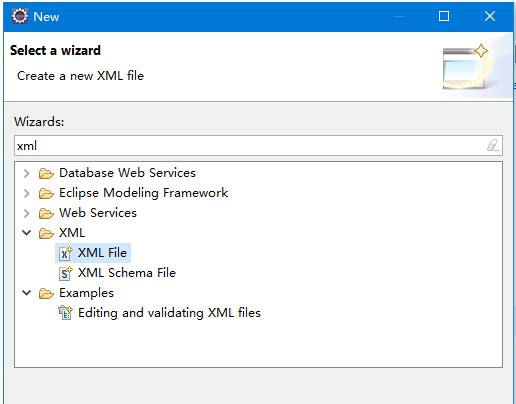Expand the Database Web Services node

[27, 173]
